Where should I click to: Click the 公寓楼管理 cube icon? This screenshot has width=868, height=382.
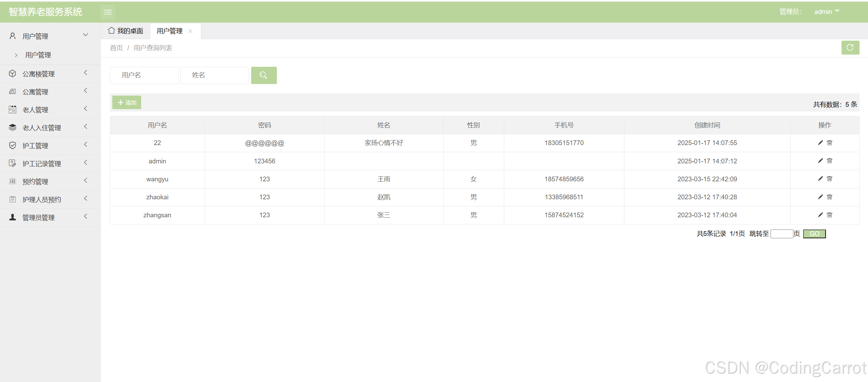coord(13,74)
